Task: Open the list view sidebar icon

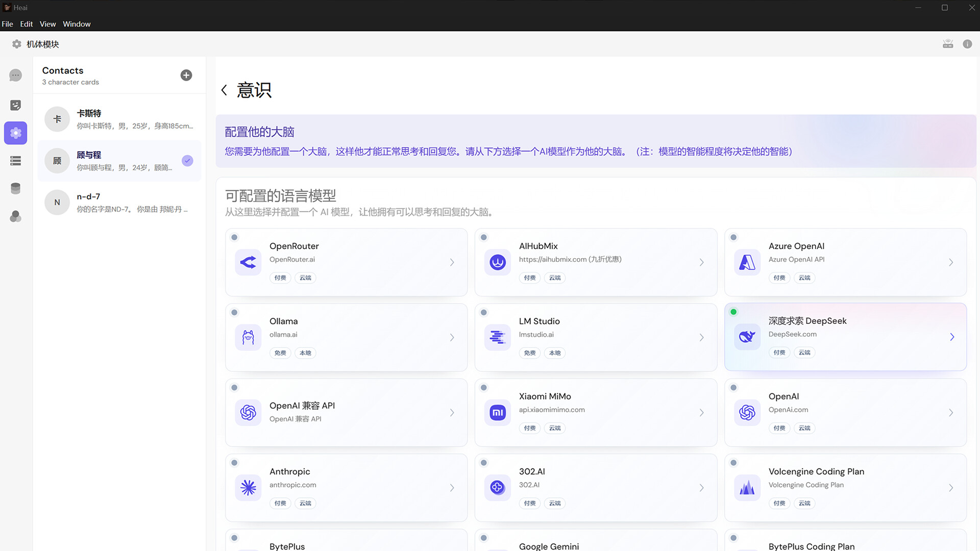Action: [16, 161]
